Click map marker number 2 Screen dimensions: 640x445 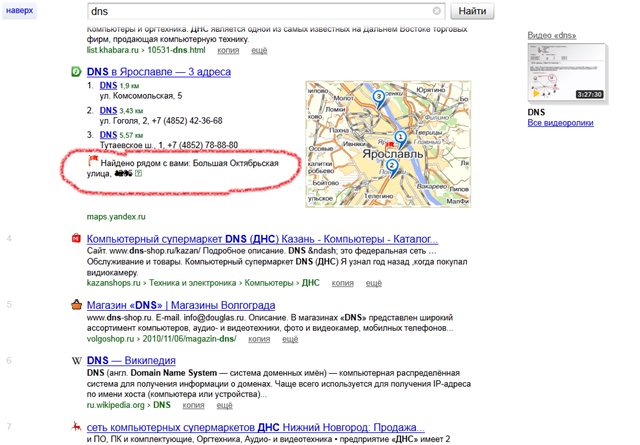click(392, 167)
